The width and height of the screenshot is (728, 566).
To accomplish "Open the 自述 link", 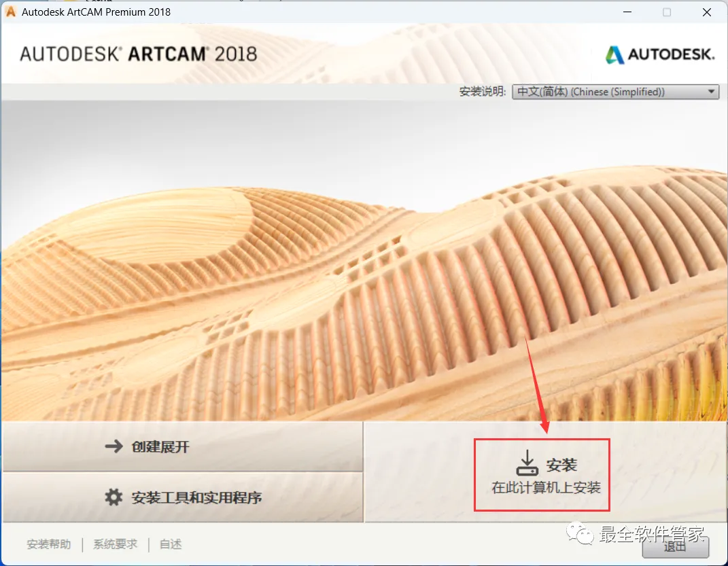I will 171,544.
